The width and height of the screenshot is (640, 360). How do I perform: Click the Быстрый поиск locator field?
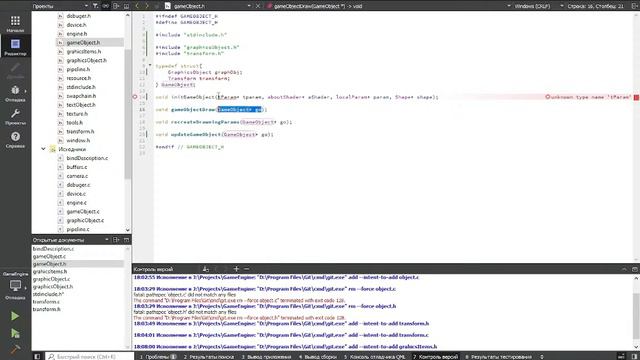pyautogui.click(x=90, y=356)
